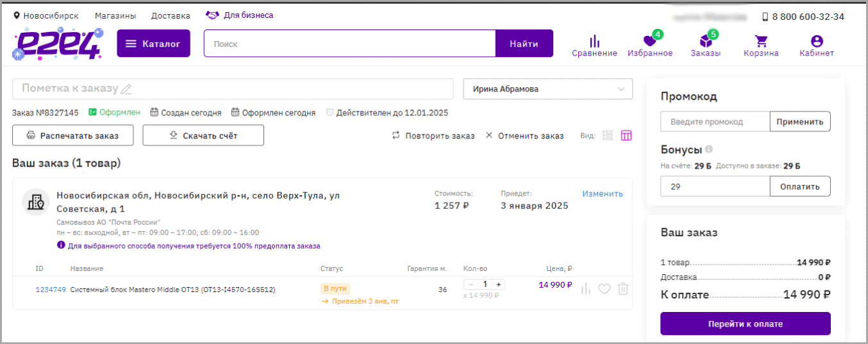Click delivery cost 1 257 ₽

coord(451,206)
